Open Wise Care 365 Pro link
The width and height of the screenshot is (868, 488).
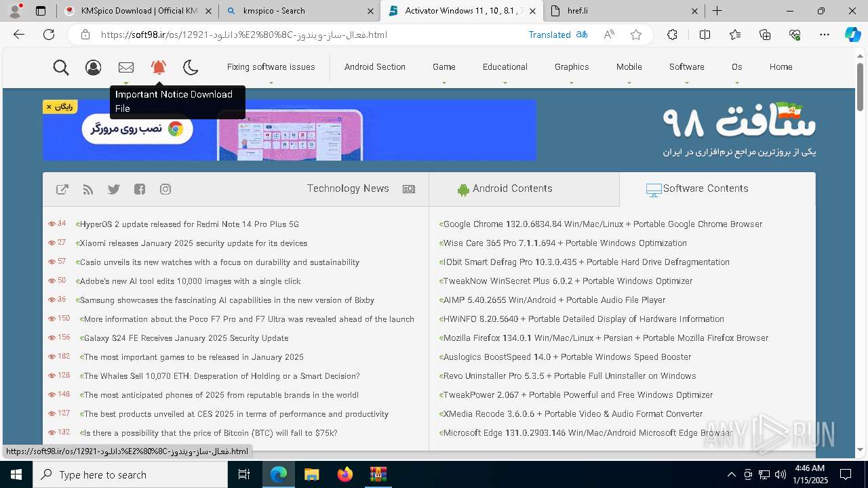tap(565, 243)
